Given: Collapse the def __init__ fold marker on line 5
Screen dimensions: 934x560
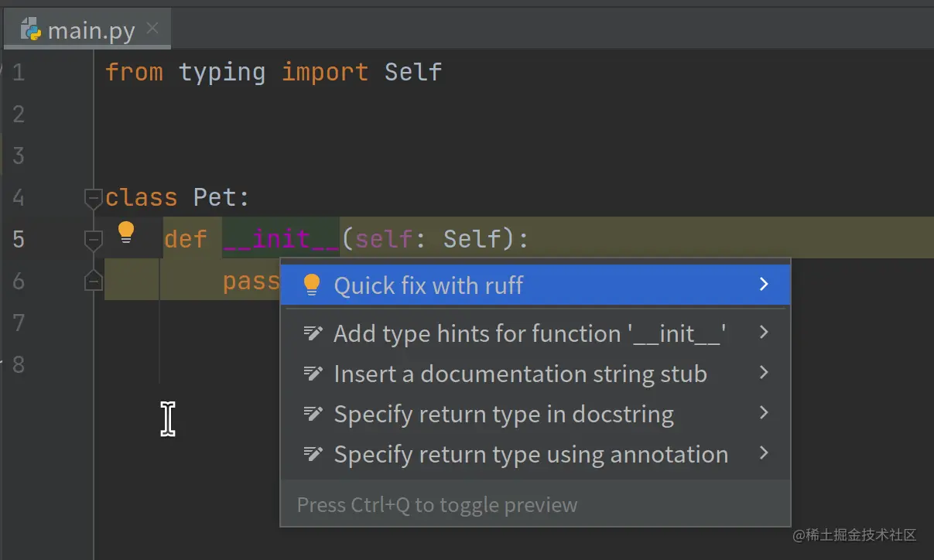Looking at the screenshot, I should (93, 241).
